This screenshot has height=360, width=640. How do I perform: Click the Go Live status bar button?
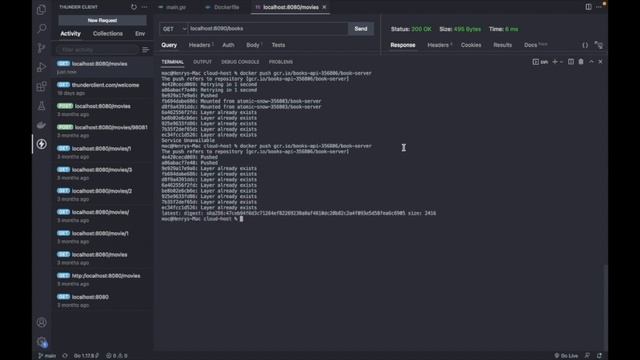[566, 356]
